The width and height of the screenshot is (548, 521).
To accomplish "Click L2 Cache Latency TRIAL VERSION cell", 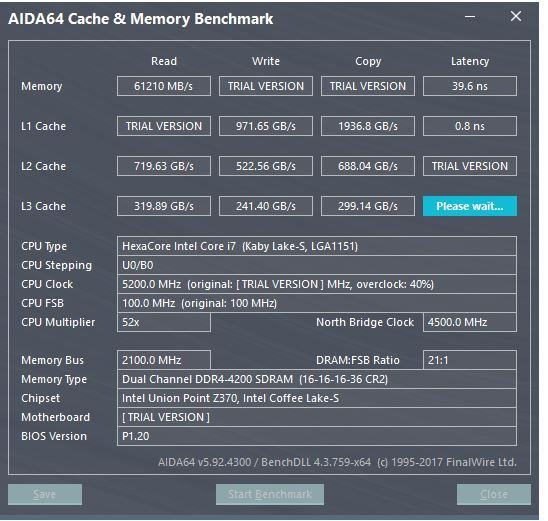I will (470, 166).
